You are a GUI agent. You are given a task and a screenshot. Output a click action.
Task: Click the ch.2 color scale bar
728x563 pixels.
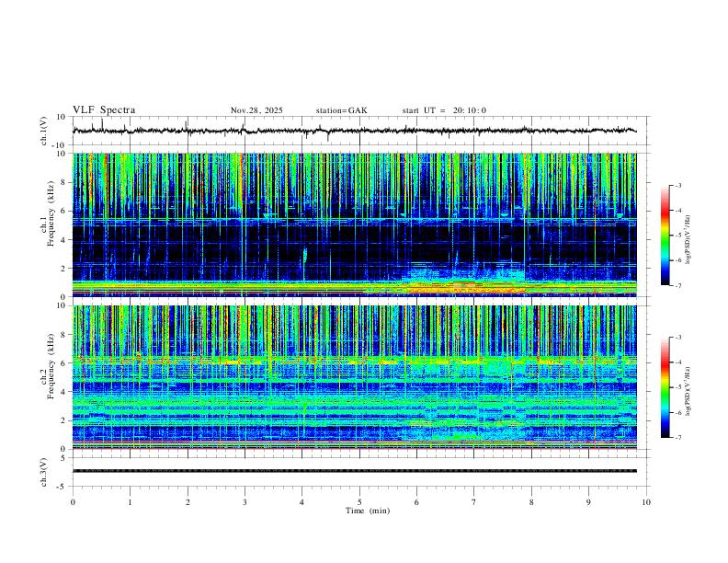click(x=665, y=387)
